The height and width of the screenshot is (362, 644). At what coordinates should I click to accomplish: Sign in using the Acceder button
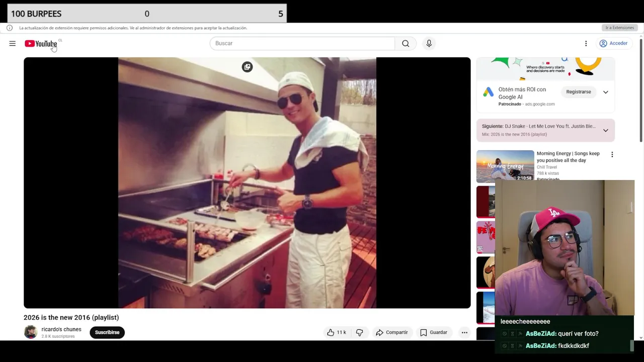[613, 44]
